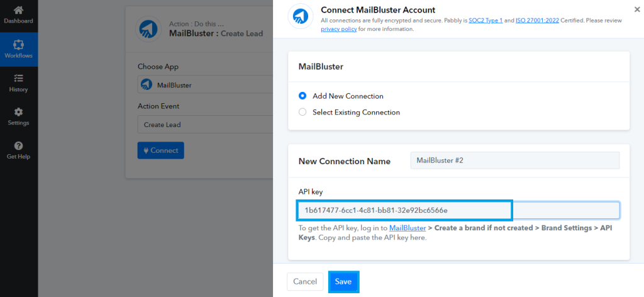
Task: Open the History list icon
Action: (18, 78)
